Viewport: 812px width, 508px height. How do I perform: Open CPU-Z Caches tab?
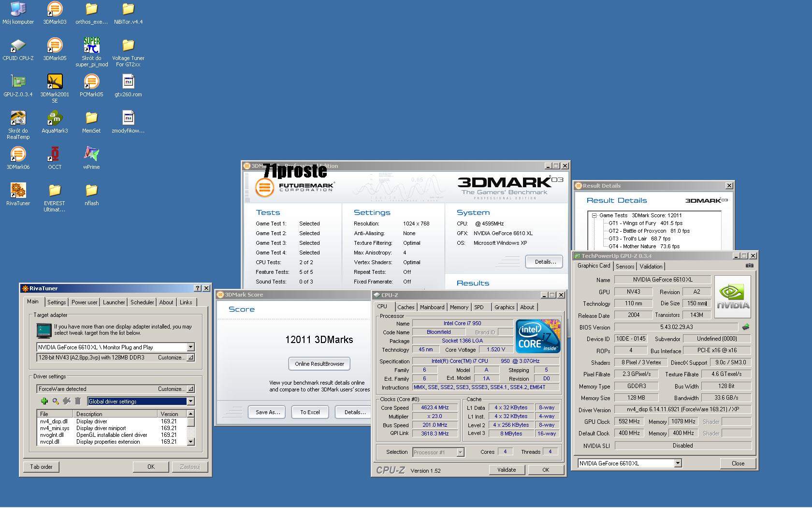pyautogui.click(x=406, y=307)
